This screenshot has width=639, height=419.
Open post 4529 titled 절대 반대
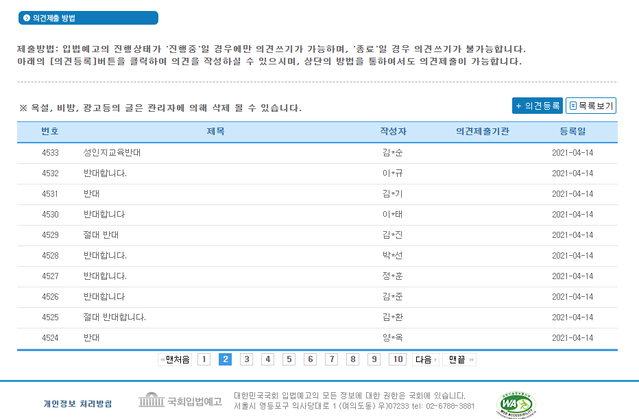(x=101, y=235)
